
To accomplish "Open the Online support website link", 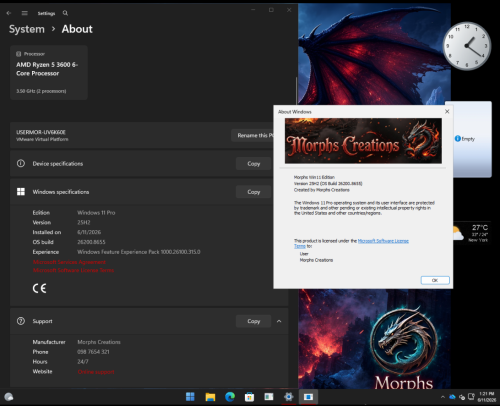I will point(96,372).
